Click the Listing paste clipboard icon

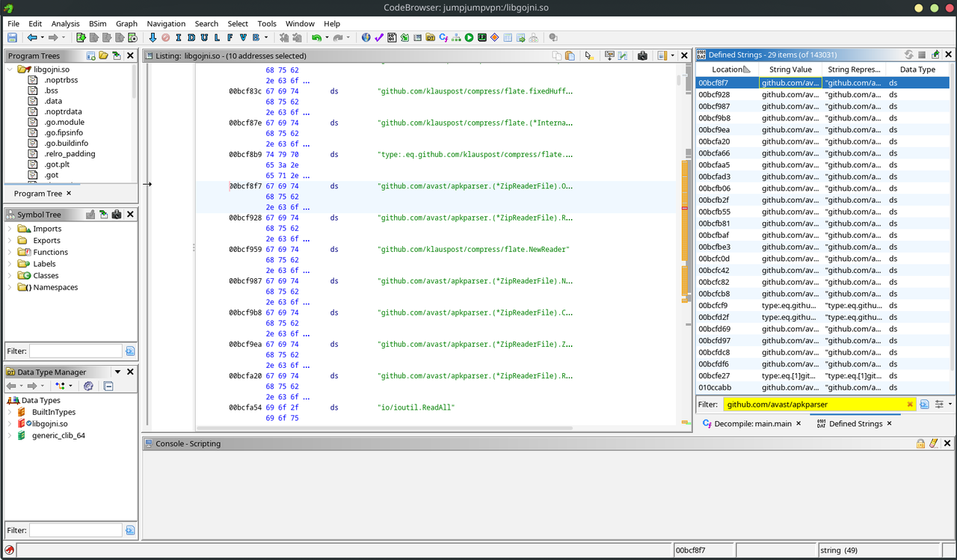(x=570, y=55)
